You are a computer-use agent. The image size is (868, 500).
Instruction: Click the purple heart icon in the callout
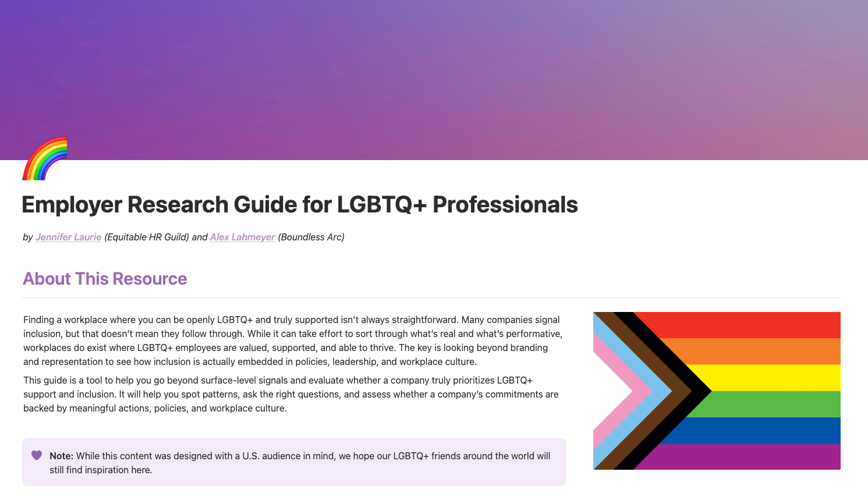point(37,455)
